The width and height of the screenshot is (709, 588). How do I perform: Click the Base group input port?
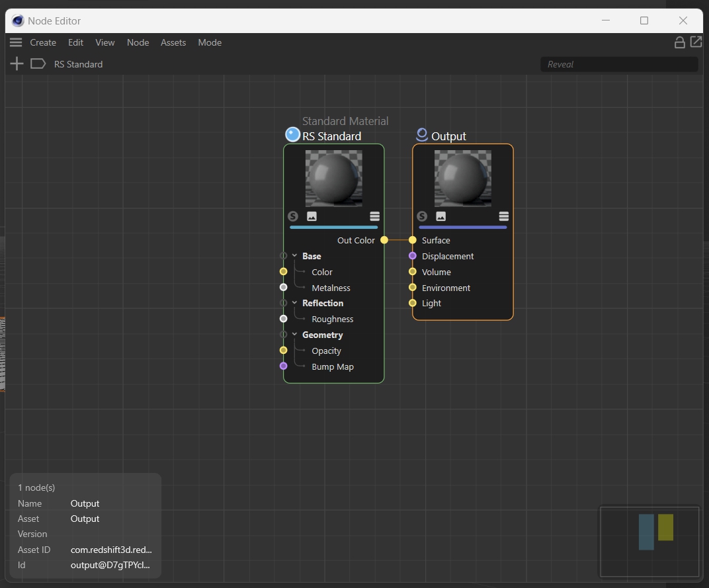[284, 256]
